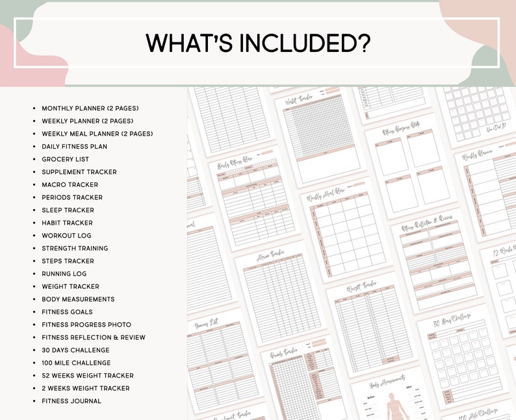Image resolution: width=516 pixels, height=420 pixels.
Task: Pick the 'SUPPLEMENT TRACKER' list item
Action: click(79, 172)
